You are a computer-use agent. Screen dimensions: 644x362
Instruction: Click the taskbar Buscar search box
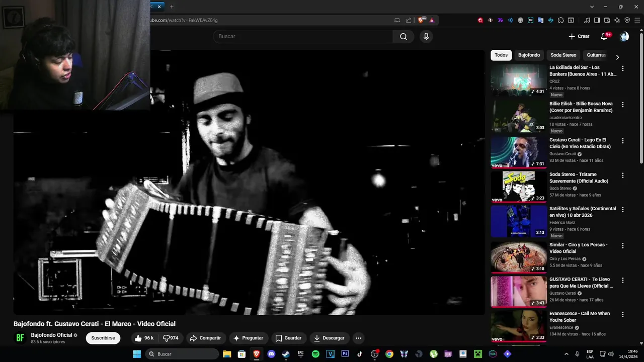182,354
